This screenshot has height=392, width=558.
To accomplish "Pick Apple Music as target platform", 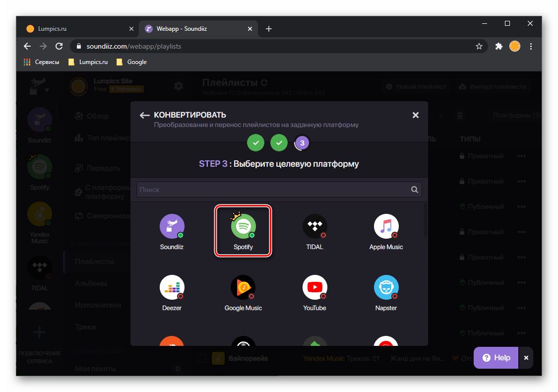I will (386, 230).
